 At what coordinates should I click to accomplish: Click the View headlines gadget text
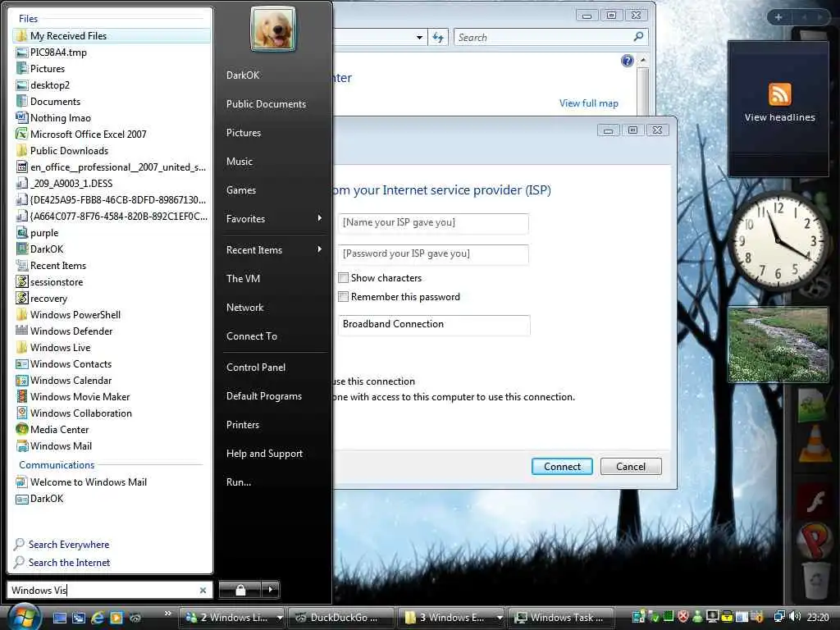(779, 117)
